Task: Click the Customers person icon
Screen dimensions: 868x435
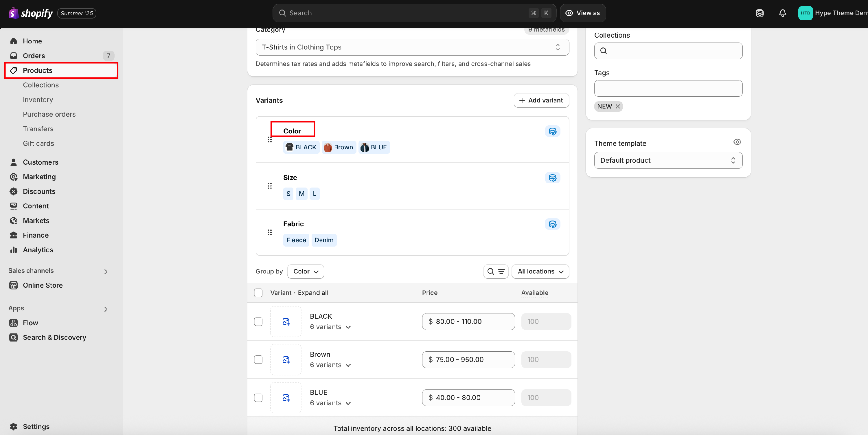Action: [x=14, y=162]
